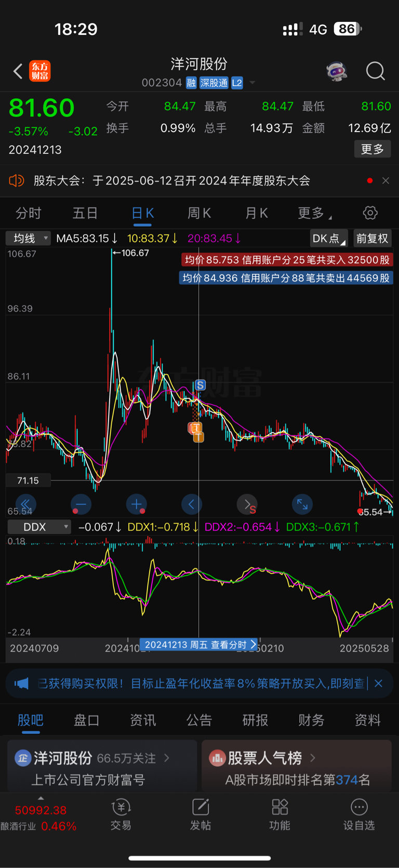Switch to 分时 chart tab
This screenshot has height=868, width=399.
(29, 213)
